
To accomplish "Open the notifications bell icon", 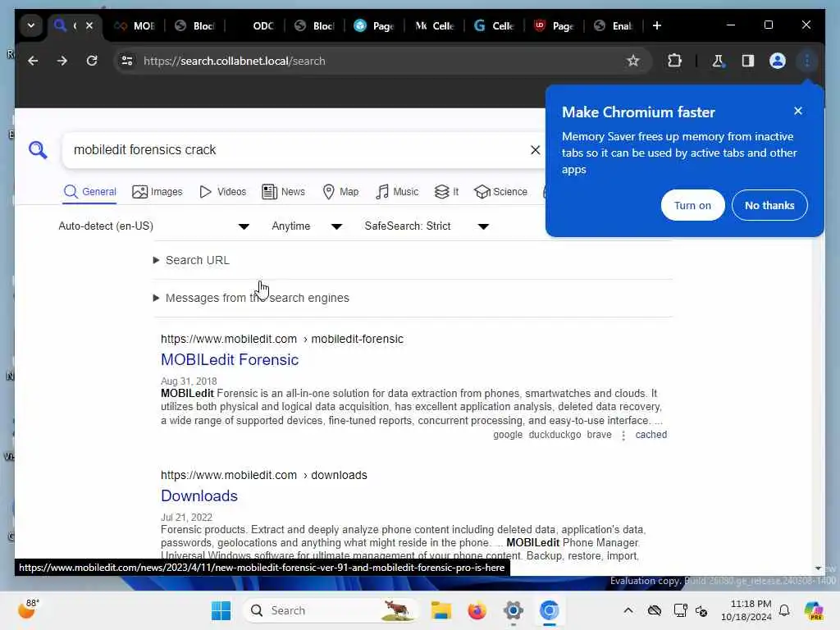I will (x=784, y=610).
